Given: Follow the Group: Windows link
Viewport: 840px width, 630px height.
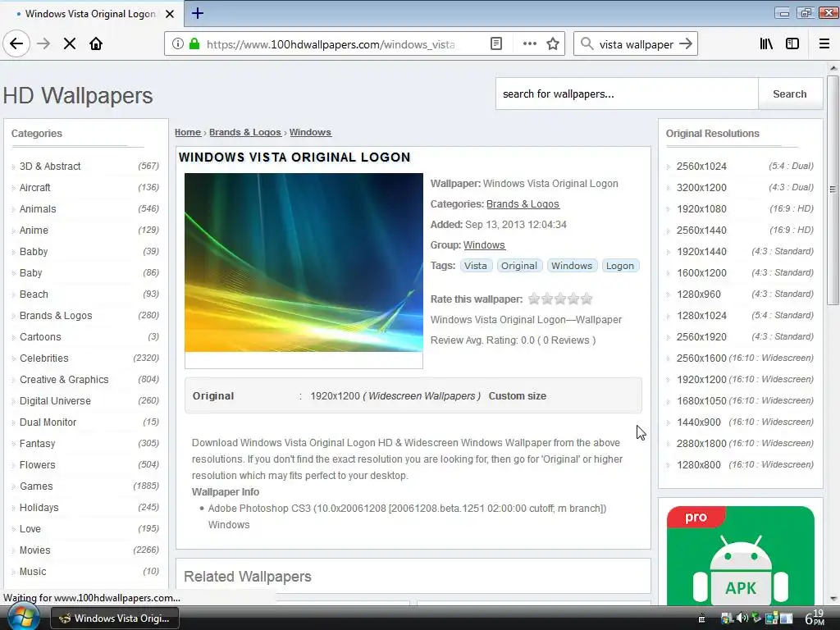Looking at the screenshot, I should click(x=484, y=244).
